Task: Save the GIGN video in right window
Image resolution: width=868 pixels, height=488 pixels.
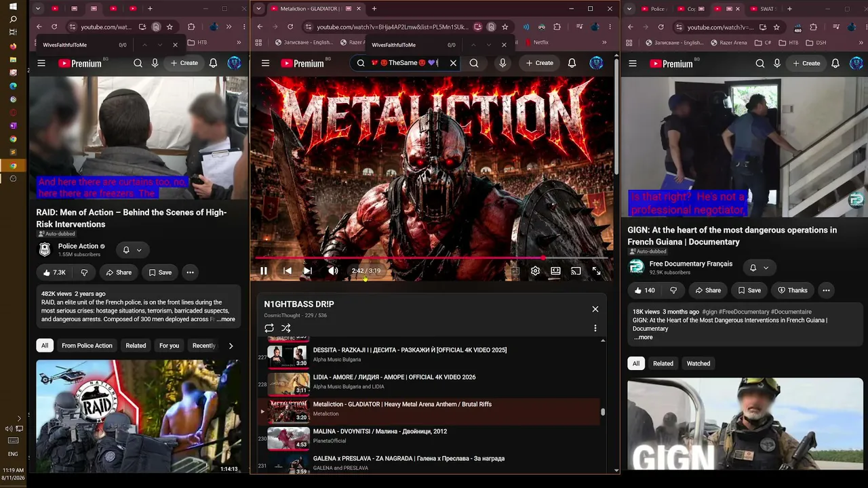Action: click(x=749, y=290)
